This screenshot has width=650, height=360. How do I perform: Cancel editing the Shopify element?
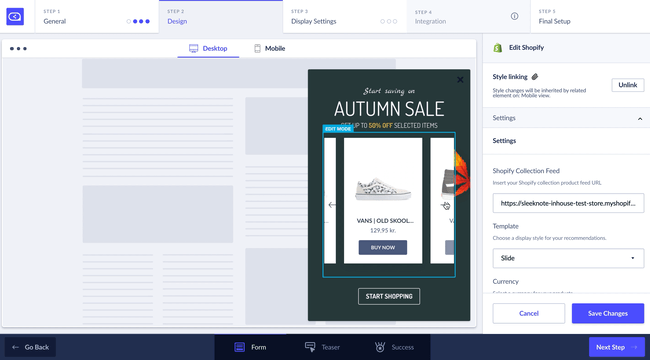coord(529,314)
